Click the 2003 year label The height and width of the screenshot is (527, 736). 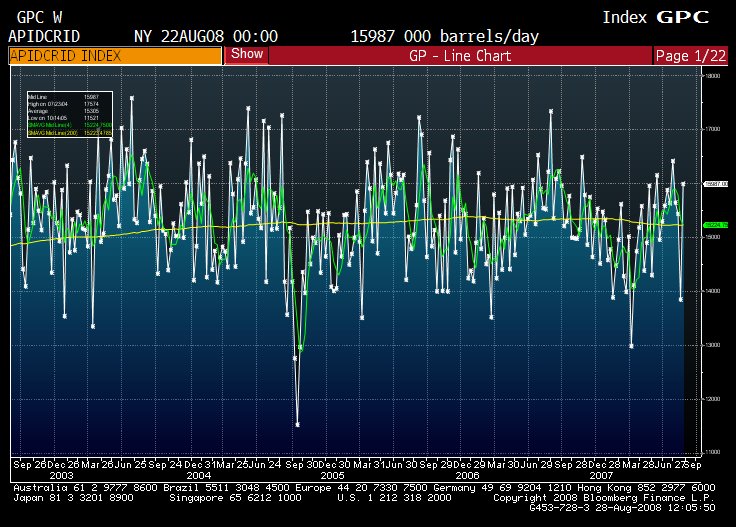click(61, 476)
